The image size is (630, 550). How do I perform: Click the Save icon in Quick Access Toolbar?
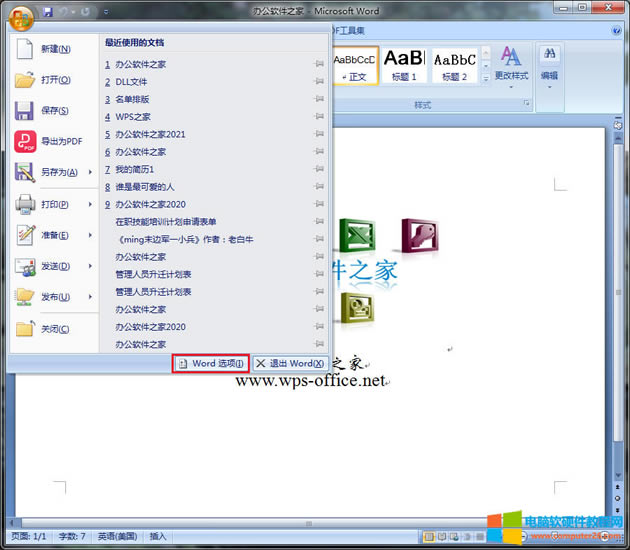point(48,12)
